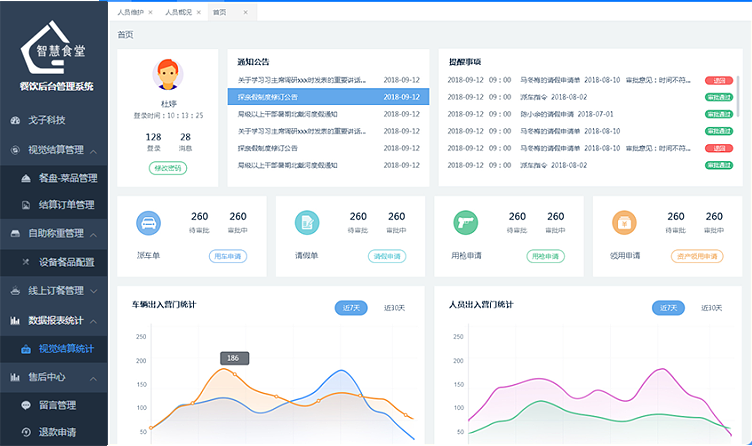The height and width of the screenshot is (446, 752).
Task: Click the 修改密码 button
Action: (168, 168)
